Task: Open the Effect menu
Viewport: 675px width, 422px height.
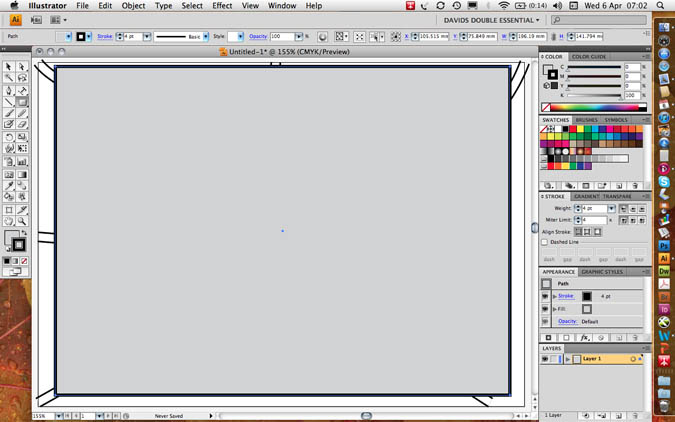Action: point(222,6)
